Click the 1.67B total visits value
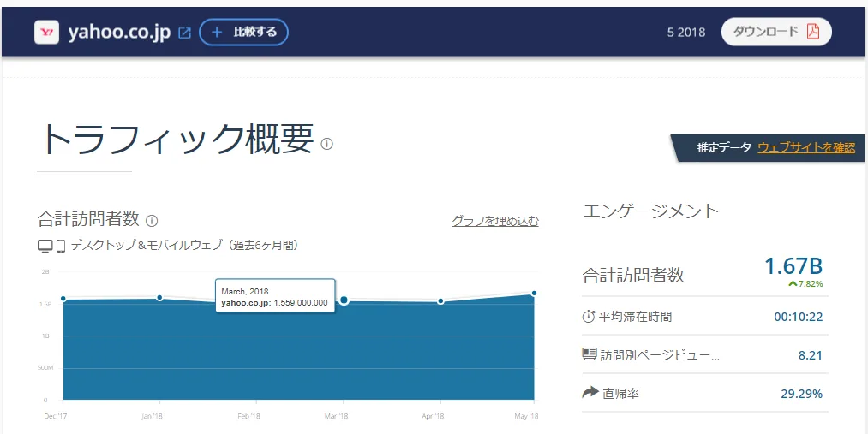The image size is (868, 434). pos(793,266)
